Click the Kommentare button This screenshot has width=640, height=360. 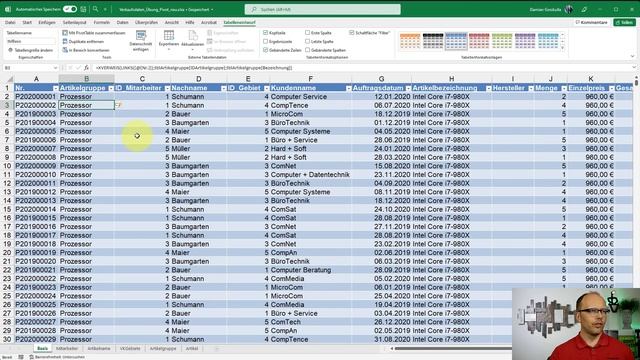(591, 22)
